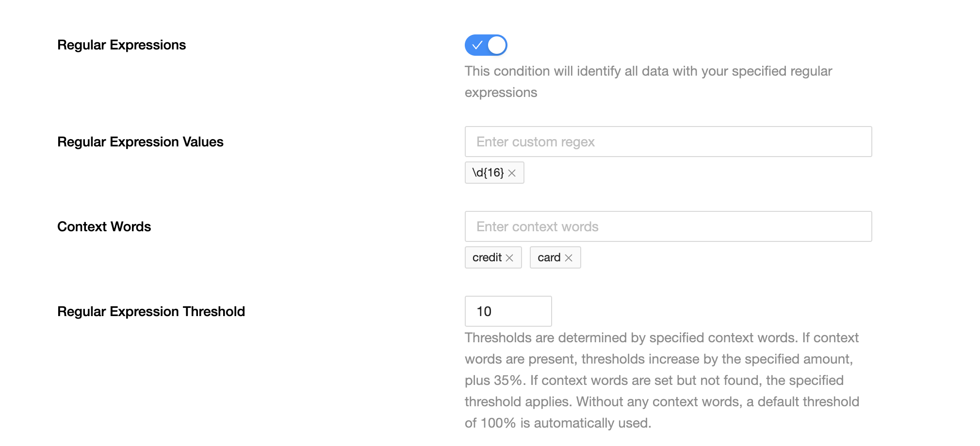This screenshot has height=446, width=980.
Task: Click the "Thresholds are determined" help text
Action: point(662,338)
